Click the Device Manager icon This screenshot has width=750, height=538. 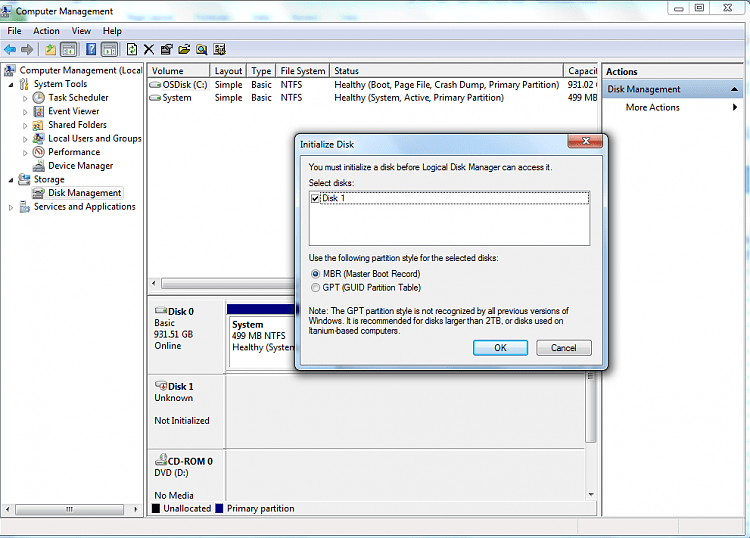coord(39,166)
